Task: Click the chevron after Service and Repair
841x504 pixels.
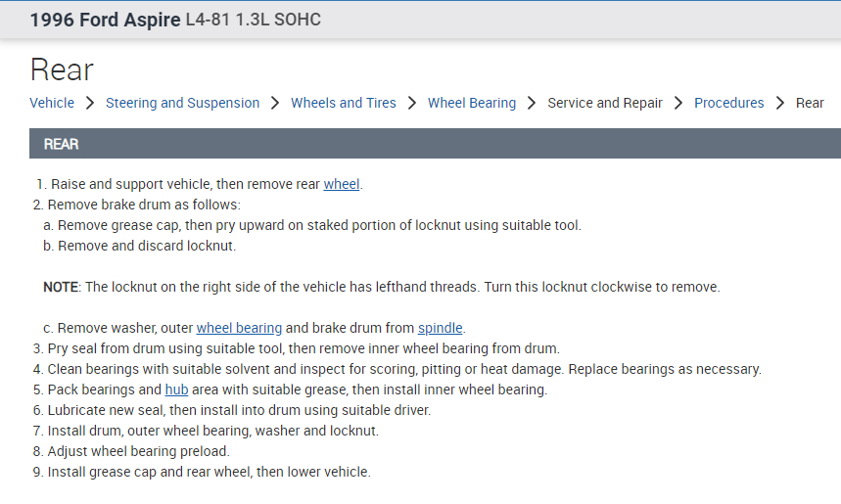Action: pos(678,103)
